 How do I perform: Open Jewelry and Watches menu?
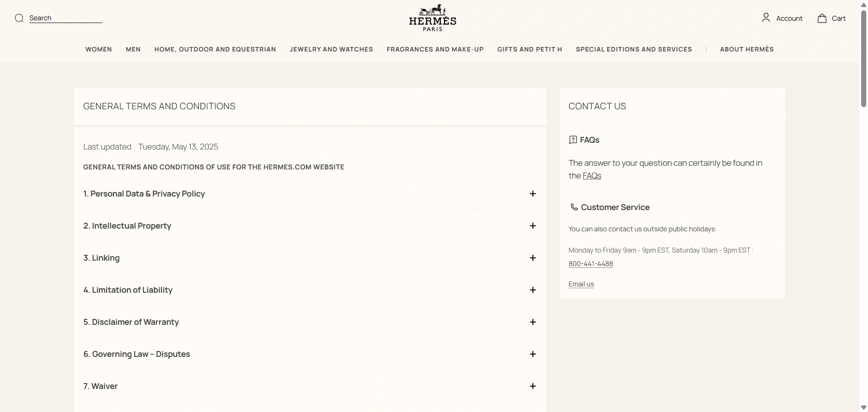331,49
